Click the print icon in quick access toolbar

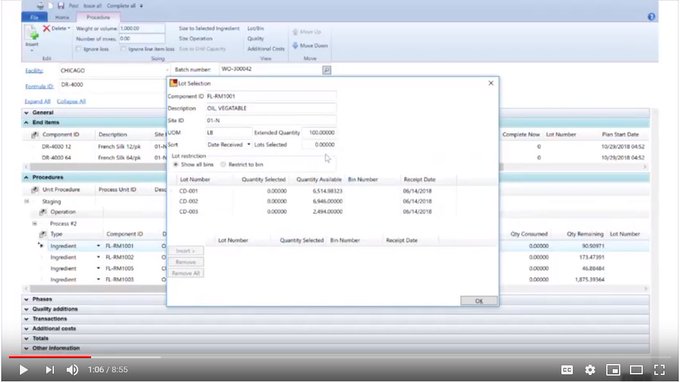(40, 6)
